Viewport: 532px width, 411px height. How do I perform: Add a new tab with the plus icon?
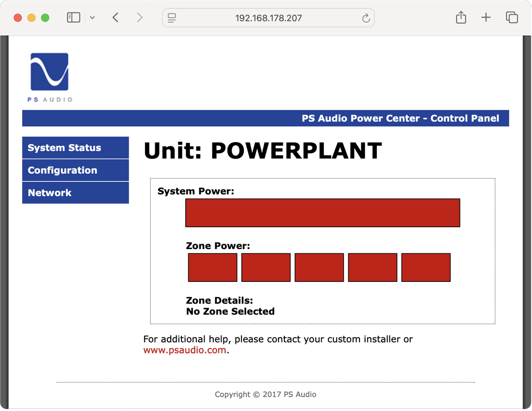pyautogui.click(x=486, y=17)
